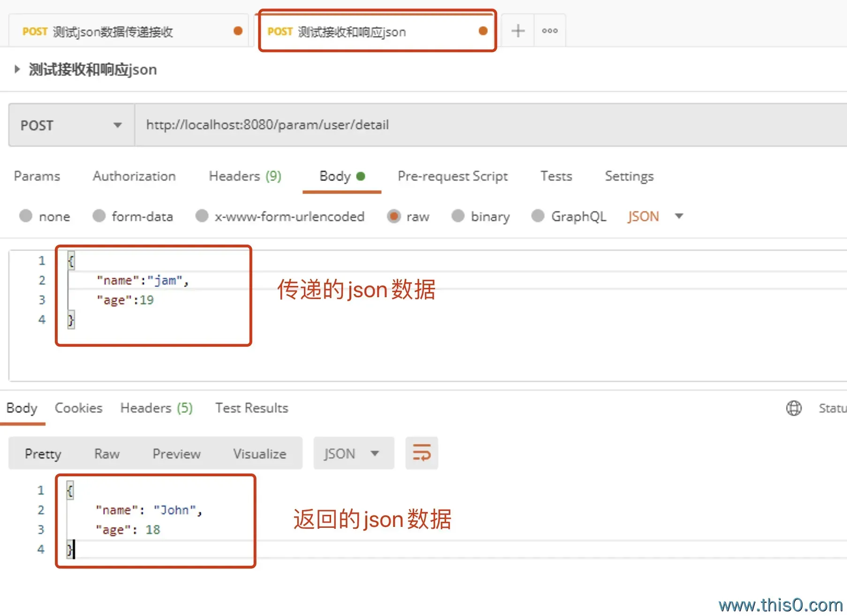
Task: Choose x-www-form-urlencoded body type
Action: (x=202, y=216)
